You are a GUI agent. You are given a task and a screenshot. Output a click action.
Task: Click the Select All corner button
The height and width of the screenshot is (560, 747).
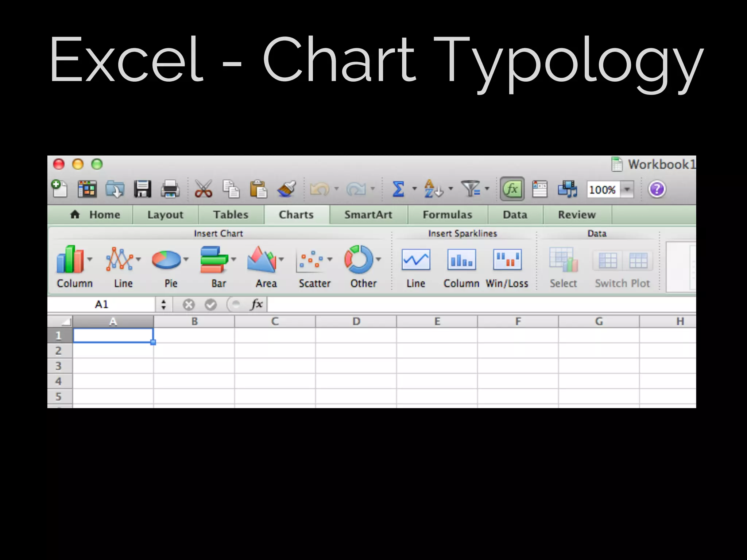click(x=60, y=322)
